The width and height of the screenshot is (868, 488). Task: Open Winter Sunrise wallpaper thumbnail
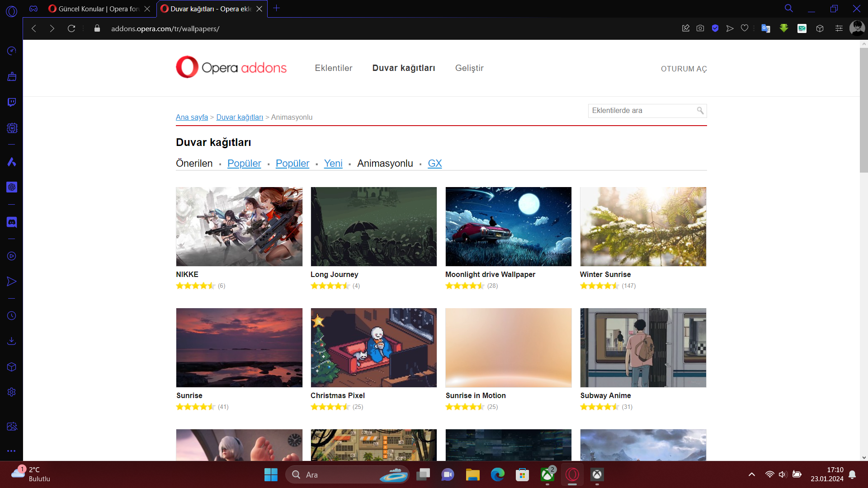pos(643,227)
